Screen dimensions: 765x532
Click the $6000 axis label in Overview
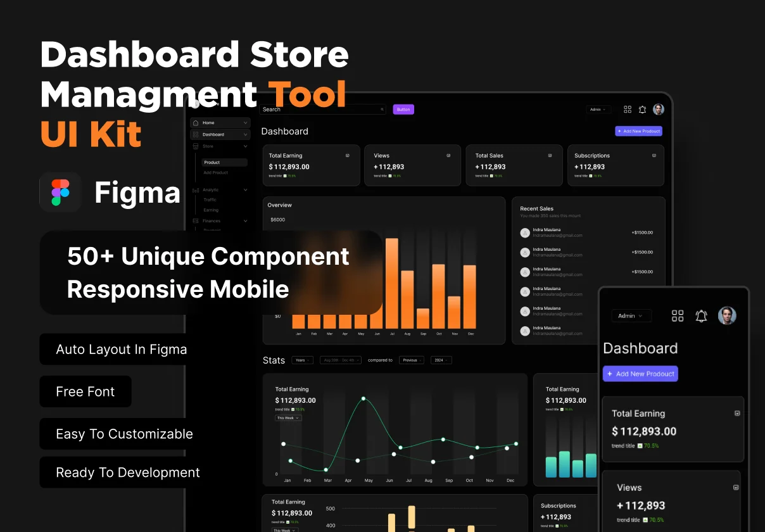[278, 220]
